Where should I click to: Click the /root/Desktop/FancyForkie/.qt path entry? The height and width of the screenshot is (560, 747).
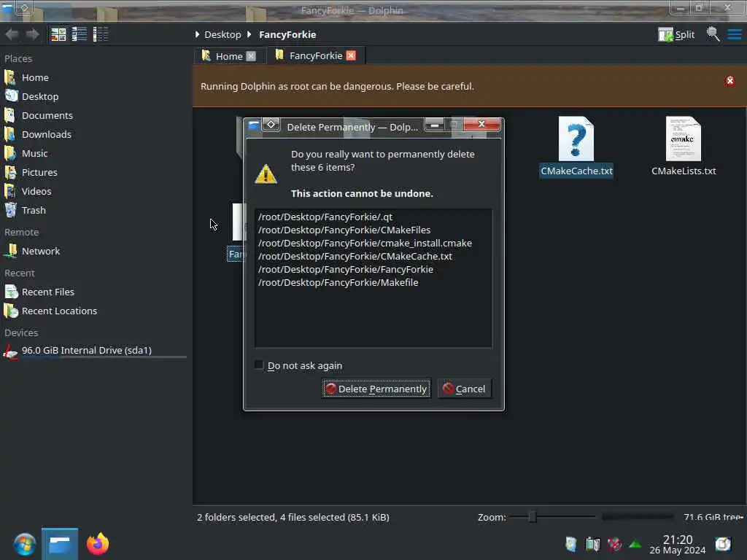click(x=325, y=217)
